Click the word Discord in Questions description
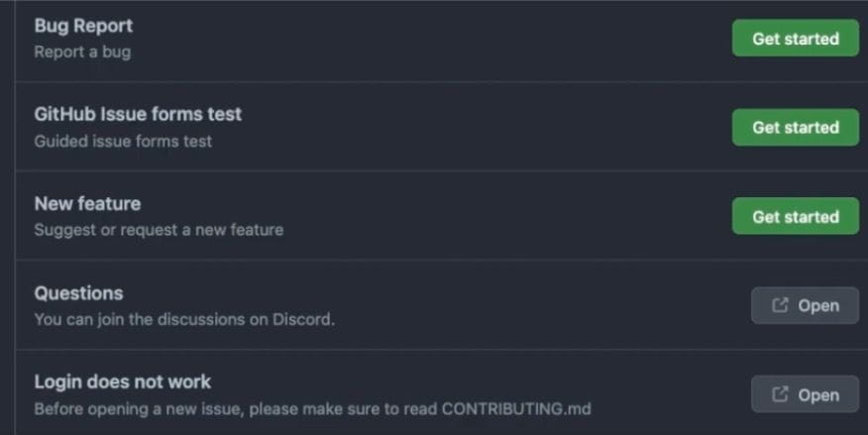868x435 pixels. point(304,320)
